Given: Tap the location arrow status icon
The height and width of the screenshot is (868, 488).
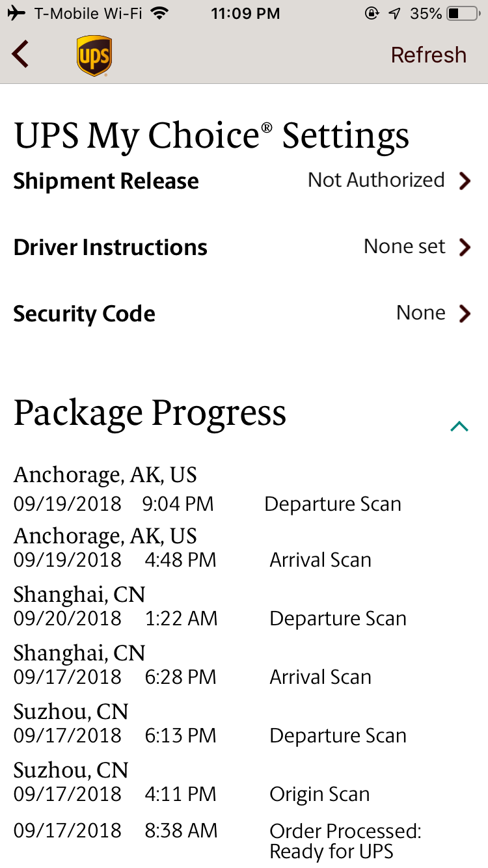Looking at the screenshot, I should tap(394, 13).
